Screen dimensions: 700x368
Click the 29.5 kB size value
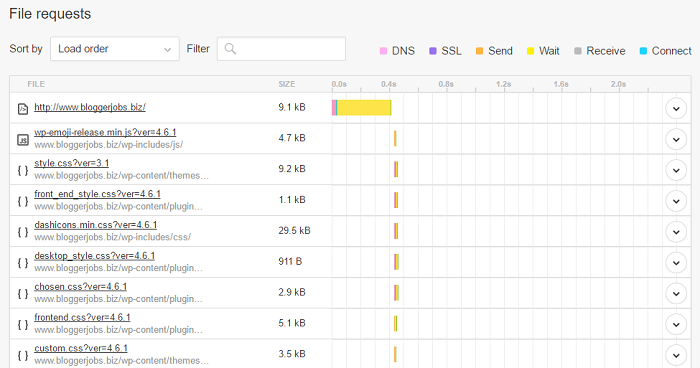pos(294,230)
